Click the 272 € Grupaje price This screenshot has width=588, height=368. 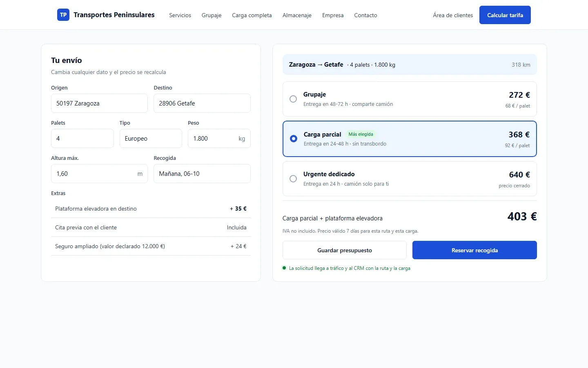[x=519, y=95]
